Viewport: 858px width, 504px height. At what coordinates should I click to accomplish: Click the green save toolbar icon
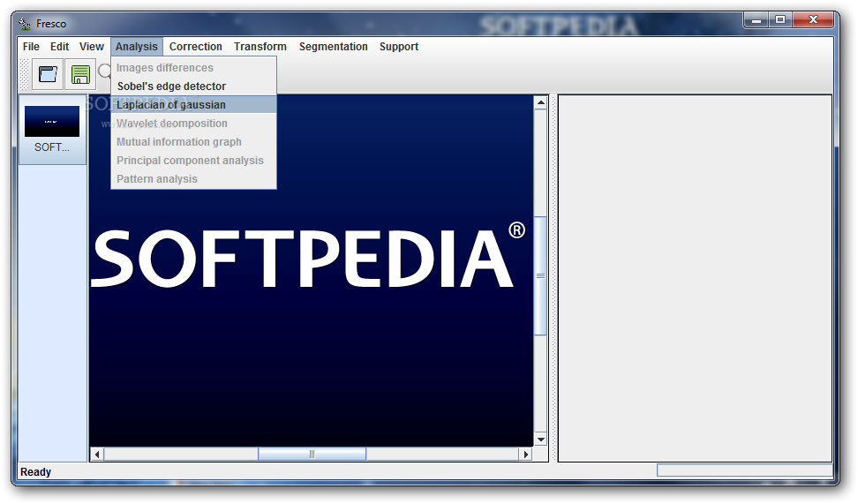[80, 74]
